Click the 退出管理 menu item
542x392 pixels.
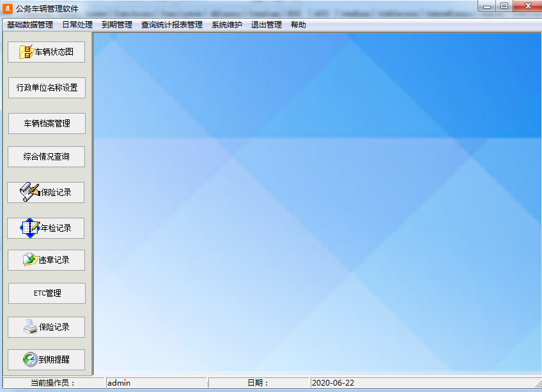pyautogui.click(x=266, y=24)
